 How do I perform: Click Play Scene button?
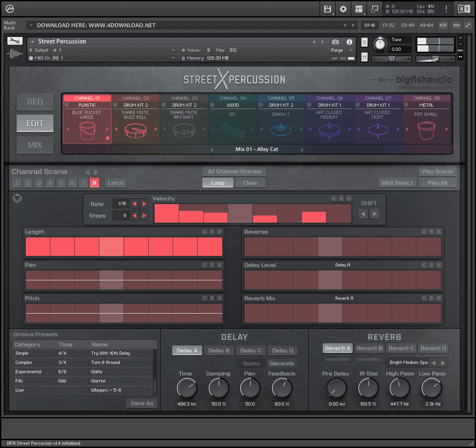tap(437, 171)
